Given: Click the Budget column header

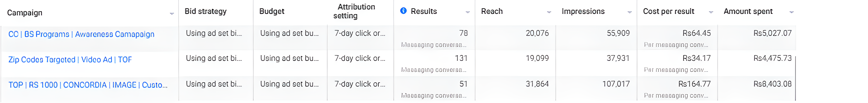Looking at the screenshot, I should tap(272, 11).
